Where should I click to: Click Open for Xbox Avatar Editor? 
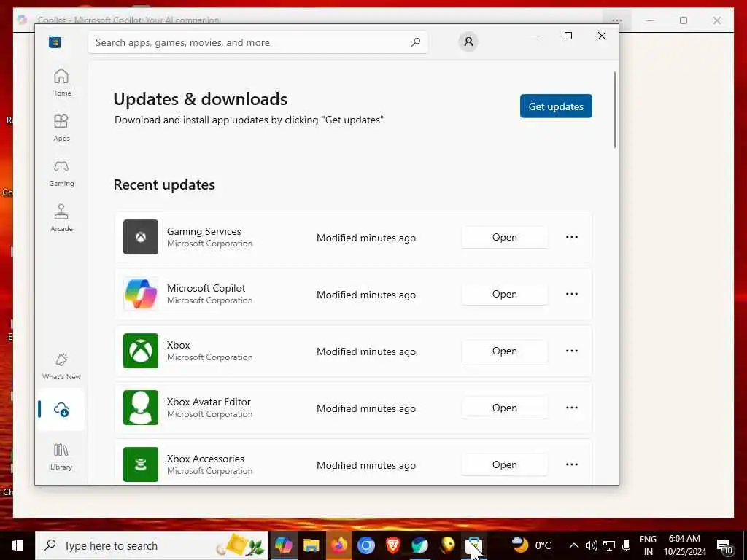pos(505,408)
